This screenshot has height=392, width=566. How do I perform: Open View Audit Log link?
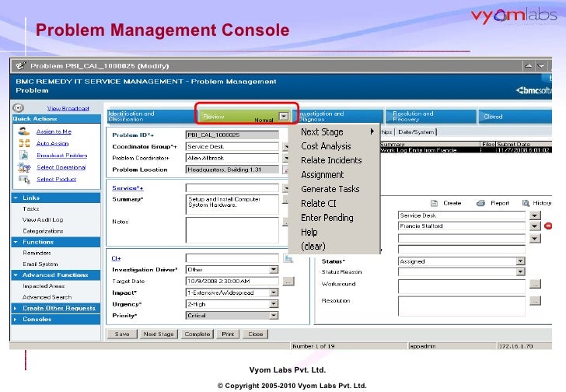[x=43, y=220]
